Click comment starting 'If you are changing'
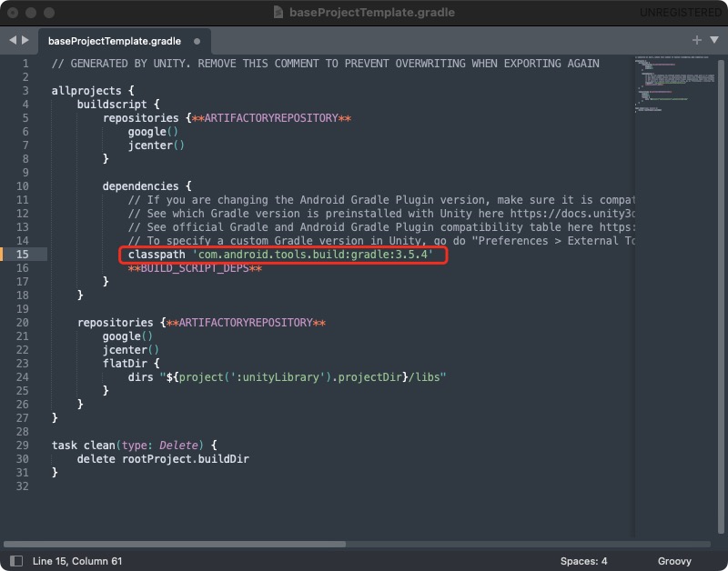 coord(381,200)
